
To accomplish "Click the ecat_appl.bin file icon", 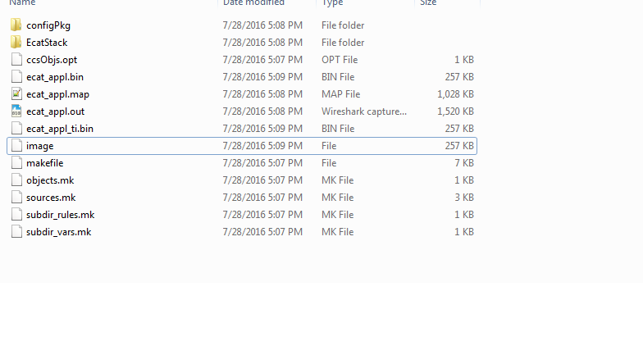I will 17,77.
